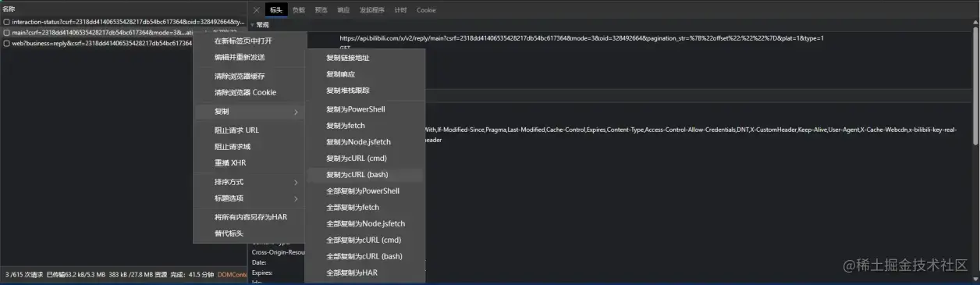
Task: Click the 383 kB /27.8 MB 资源 status text
Action: (137, 274)
